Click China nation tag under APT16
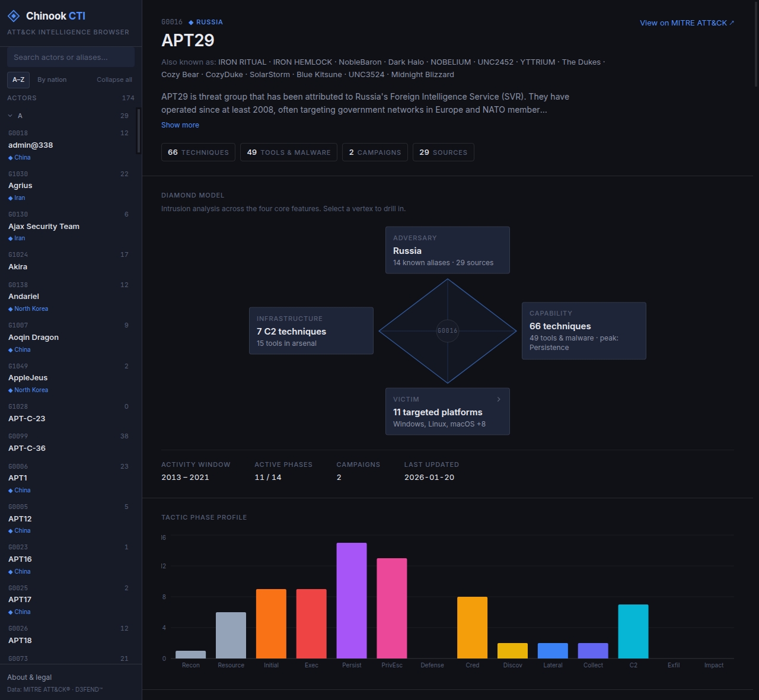The image size is (759, 700). (20, 572)
